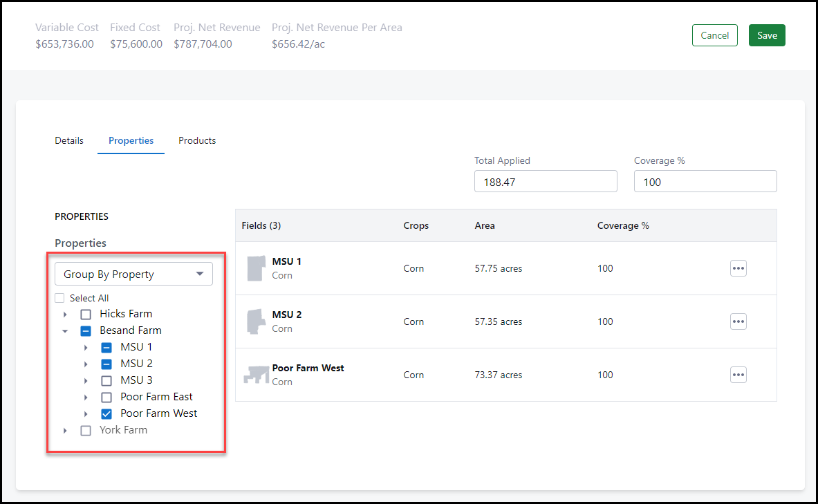Switch to the Products tab
The width and height of the screenshot is (818, 504).
pos(197,140)
